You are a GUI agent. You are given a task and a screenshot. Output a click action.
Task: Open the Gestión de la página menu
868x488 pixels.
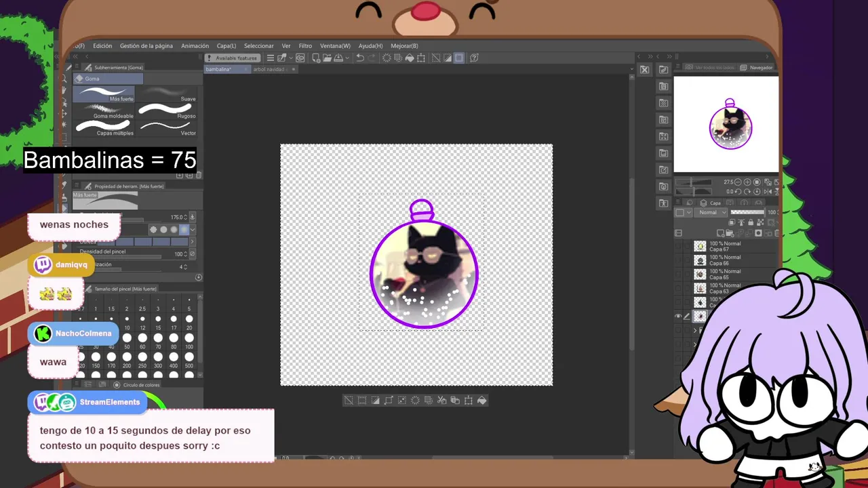146,46
